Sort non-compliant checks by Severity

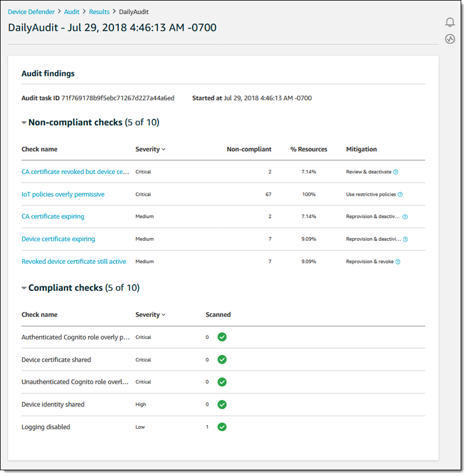[150, 149]
